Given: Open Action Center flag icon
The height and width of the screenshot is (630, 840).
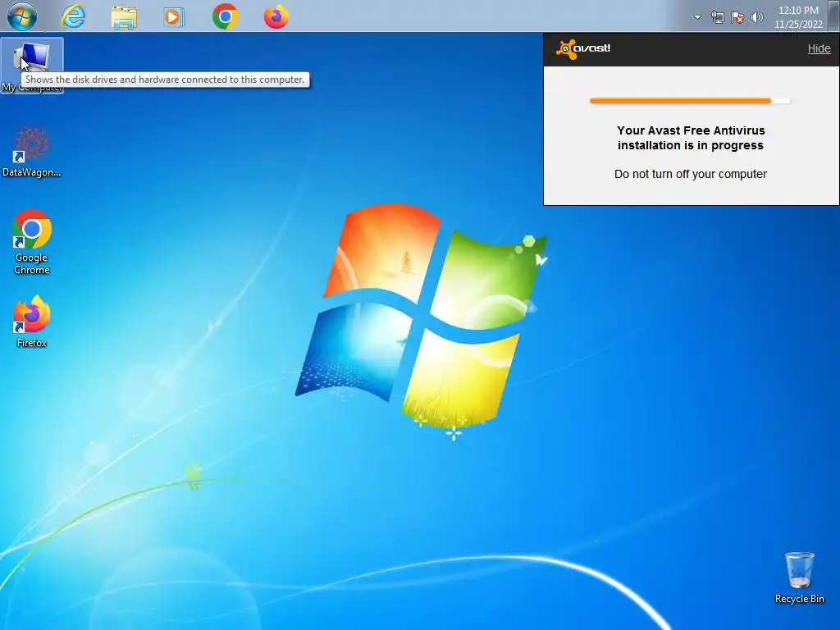Looking at the screenshot, I should pyautogui.click(x=737, y=18).
